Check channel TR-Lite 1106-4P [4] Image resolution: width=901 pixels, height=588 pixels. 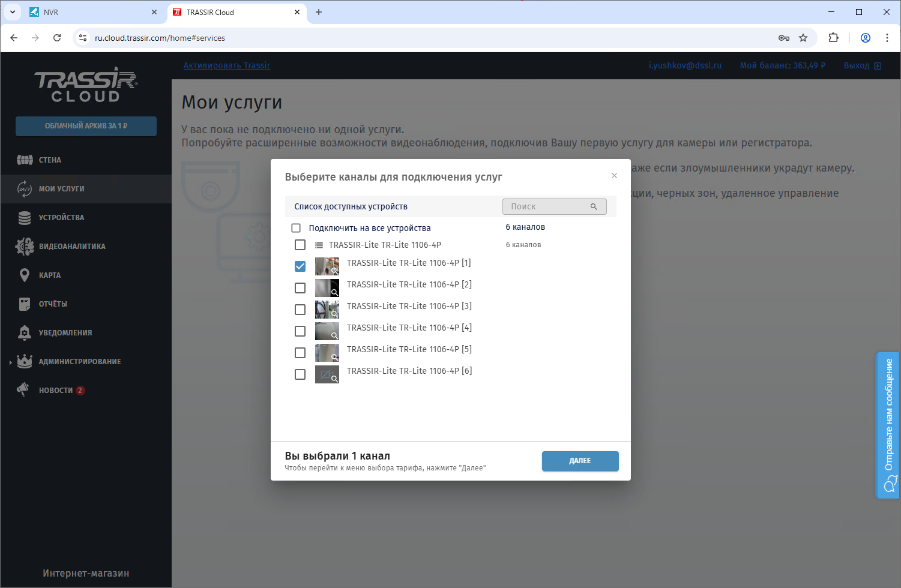coord(300,331)
